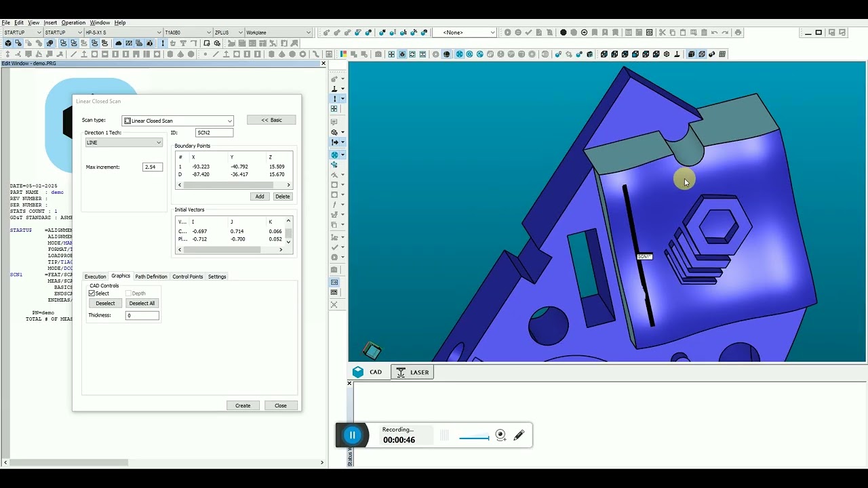Open the Operation menu
This screenshot has width=868, height=488.
[73, 22]
